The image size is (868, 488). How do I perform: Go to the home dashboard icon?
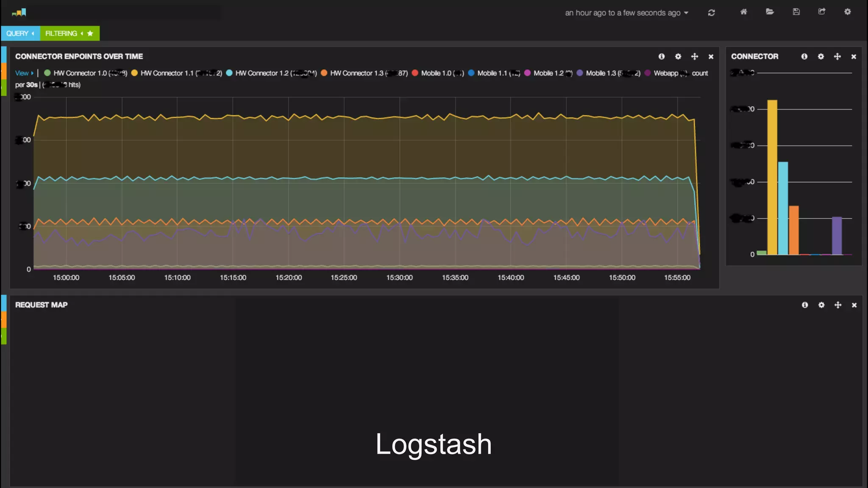tap(743, 12)
